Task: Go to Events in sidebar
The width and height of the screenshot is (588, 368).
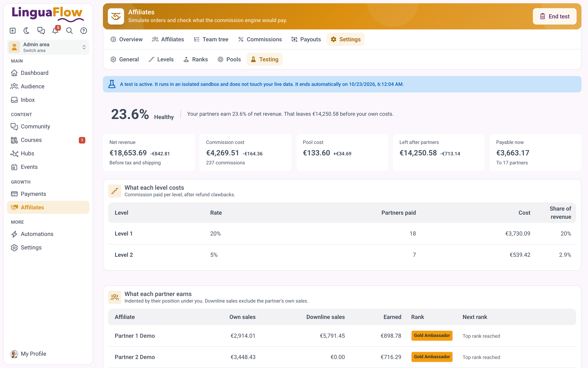Action: [x=48, y=167]
